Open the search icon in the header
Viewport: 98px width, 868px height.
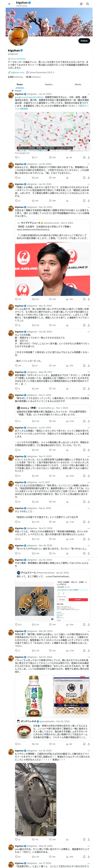tap(88, 4)
